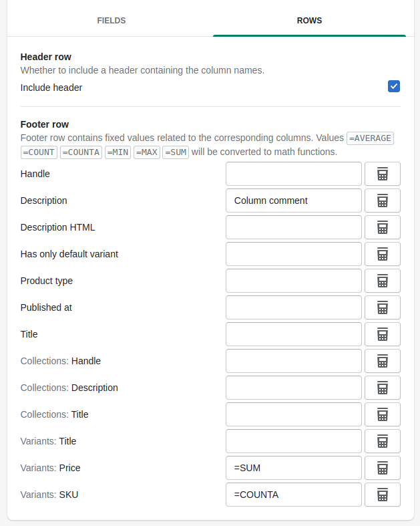Edit the Variants: SKU field showing =COUNTA
The height and width of the screenshot is (526, 420).
[294, 495]
